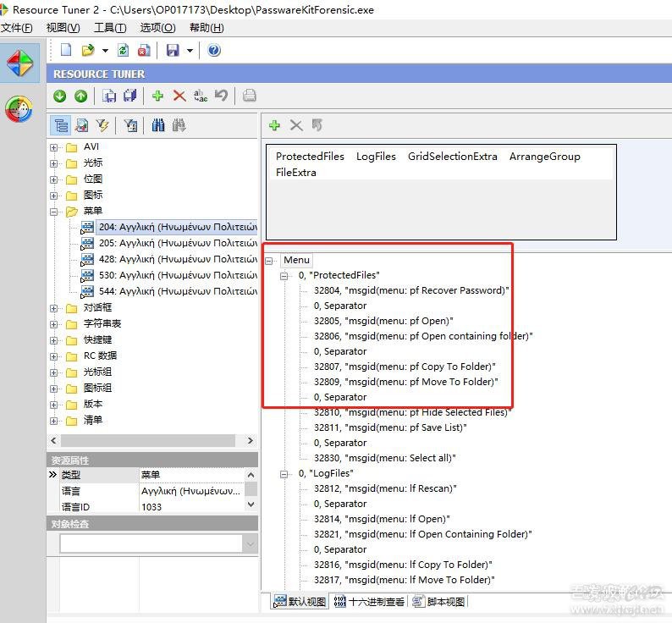This screenshot has height=623, width=672.
Task: Click FileExtra in the menu preview
Action: point(295,173)
